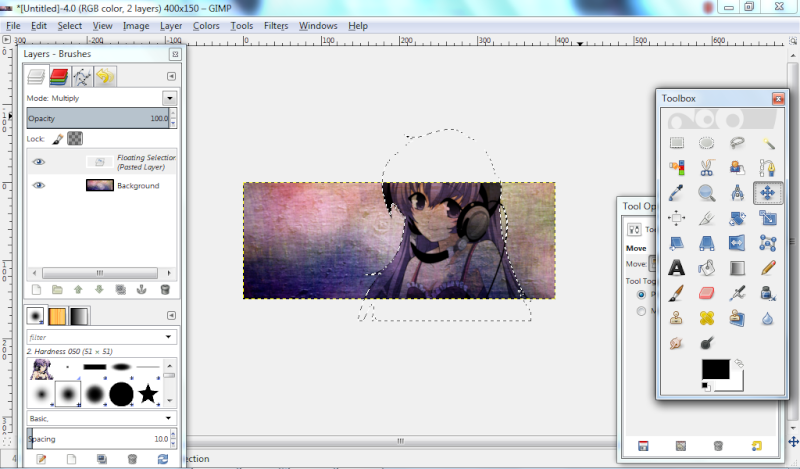Select the Cage Transform tool
The image size is (800, 469).
[768, 243]
